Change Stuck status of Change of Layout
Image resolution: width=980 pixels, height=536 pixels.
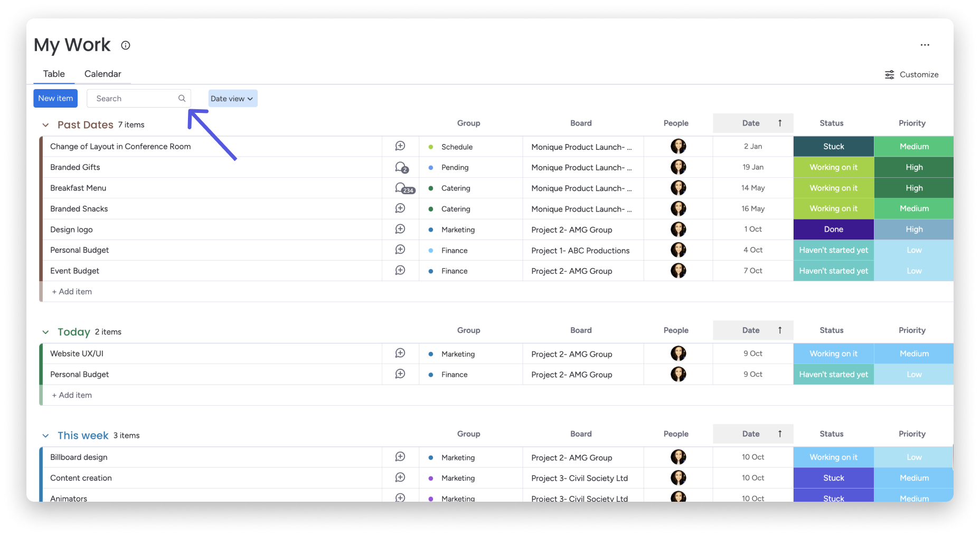click(x=833, y=147)
